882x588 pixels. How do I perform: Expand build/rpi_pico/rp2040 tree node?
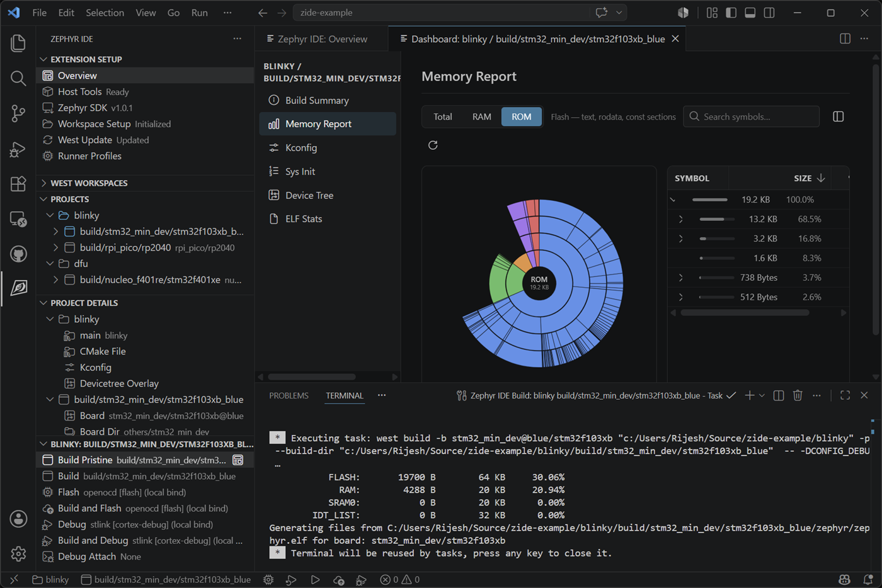tap(56, 247)
